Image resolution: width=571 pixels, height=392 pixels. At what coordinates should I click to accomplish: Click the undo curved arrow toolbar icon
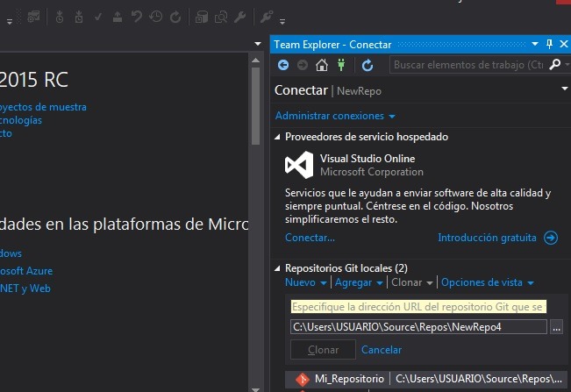tap(137, 17)
